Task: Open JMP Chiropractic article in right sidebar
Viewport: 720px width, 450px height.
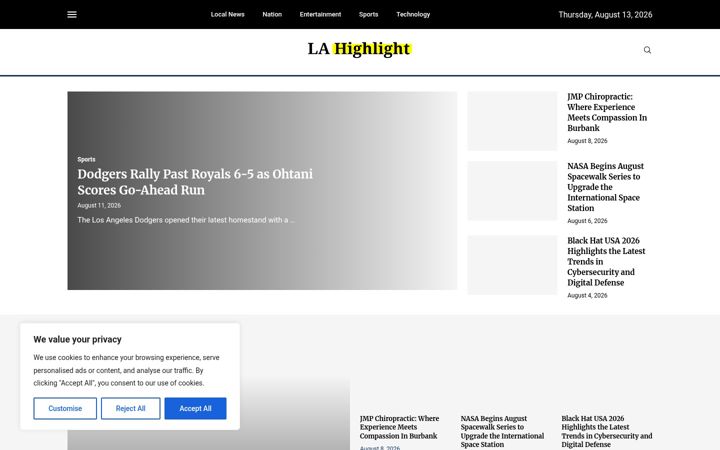Action: [x=607, y=112]
